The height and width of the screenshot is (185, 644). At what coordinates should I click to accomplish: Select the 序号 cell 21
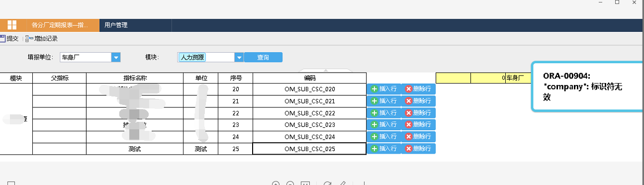235,101
